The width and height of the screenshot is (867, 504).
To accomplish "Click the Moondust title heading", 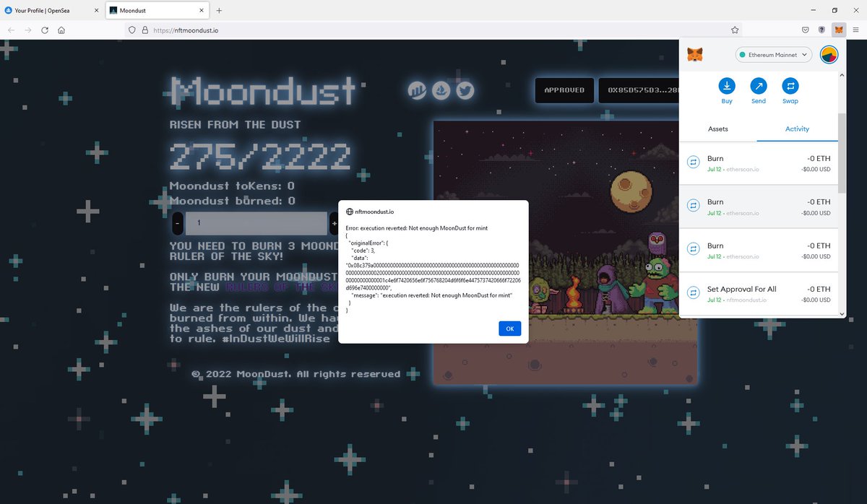I will pos(264,91).
